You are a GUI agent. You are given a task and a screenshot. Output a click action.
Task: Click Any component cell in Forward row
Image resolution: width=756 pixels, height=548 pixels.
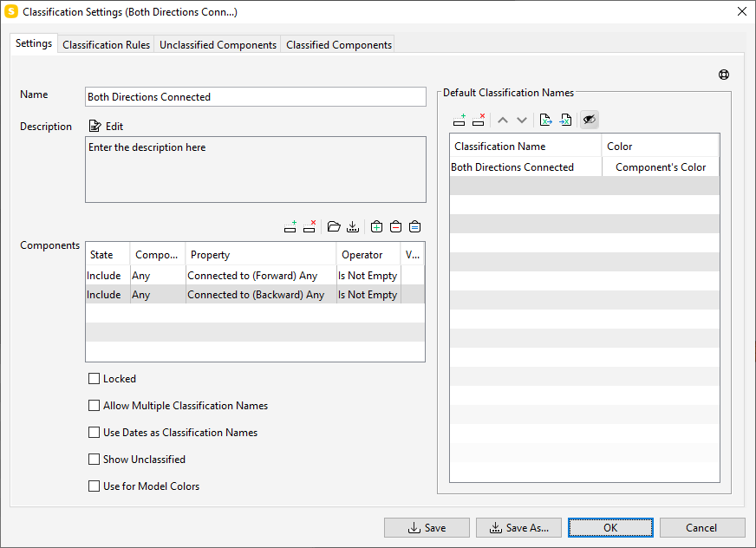(158, 276)
